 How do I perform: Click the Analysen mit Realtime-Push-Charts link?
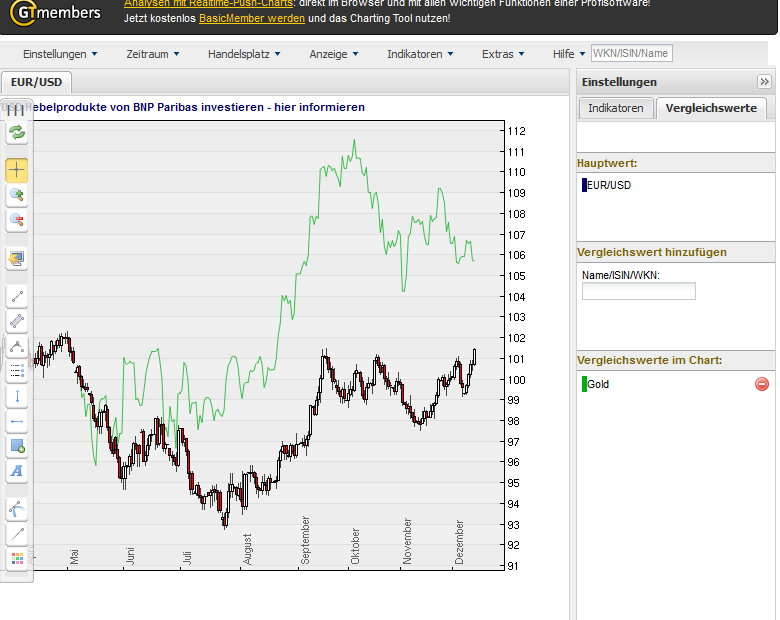point(208,3)
